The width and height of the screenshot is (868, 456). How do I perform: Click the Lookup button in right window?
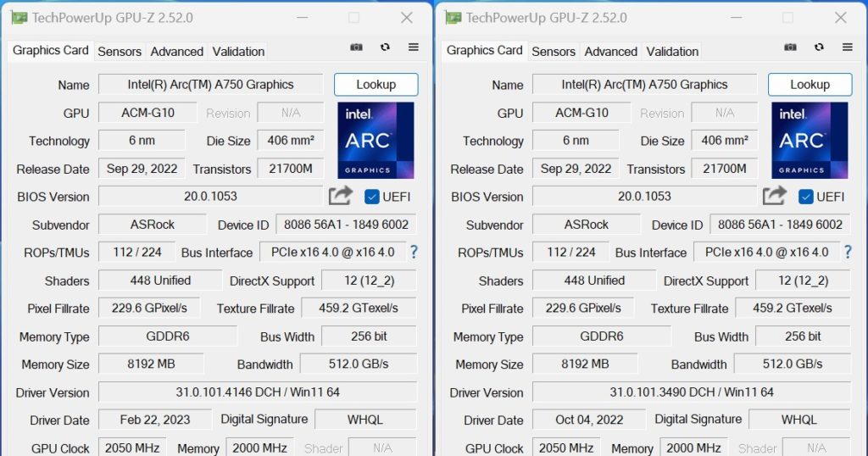click(810, 85)
